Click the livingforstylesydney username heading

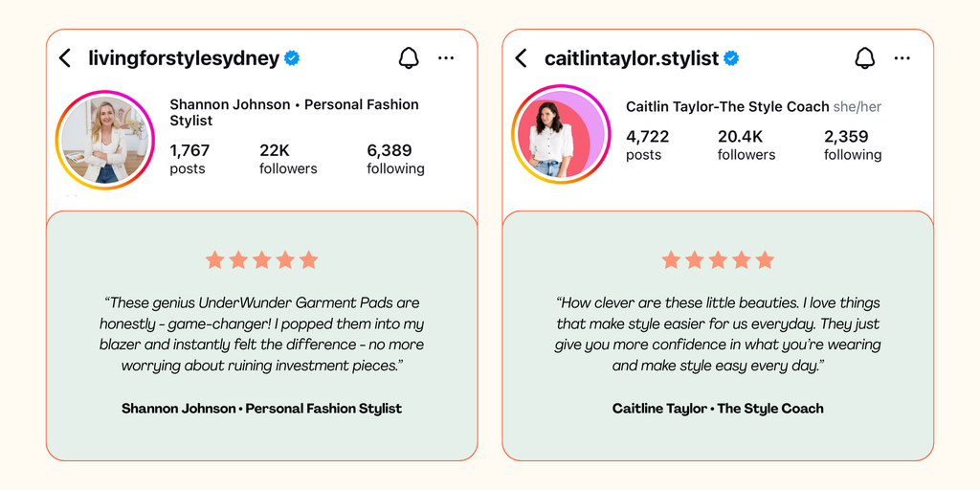[x=184, y=58]
